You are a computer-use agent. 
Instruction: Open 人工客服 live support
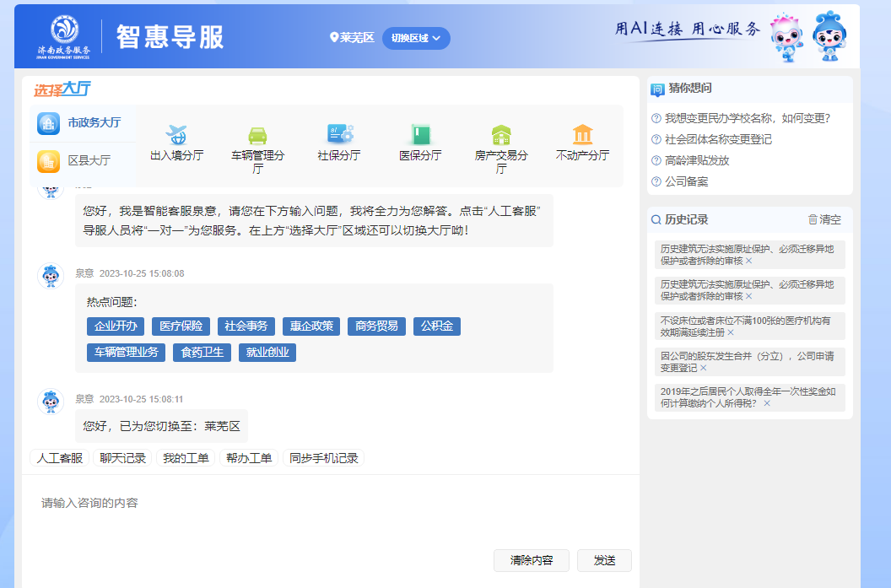pyautogui.click(x=59, y=458)
